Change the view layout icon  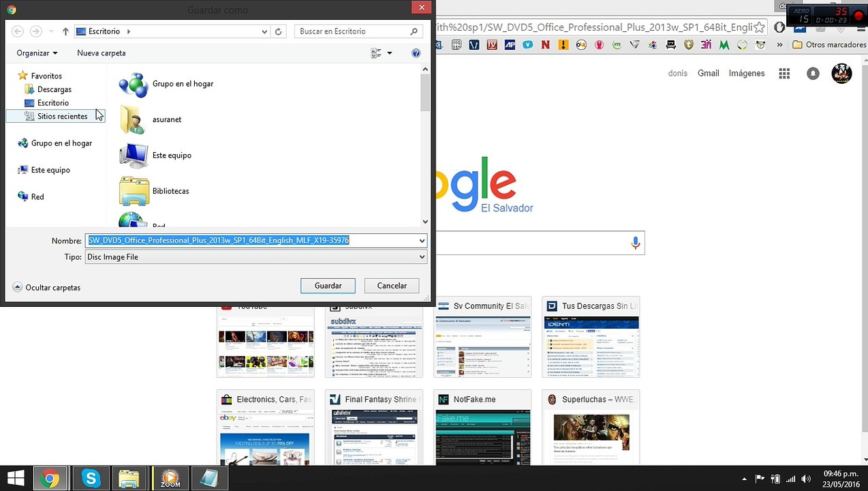click(x=376, y=53)
